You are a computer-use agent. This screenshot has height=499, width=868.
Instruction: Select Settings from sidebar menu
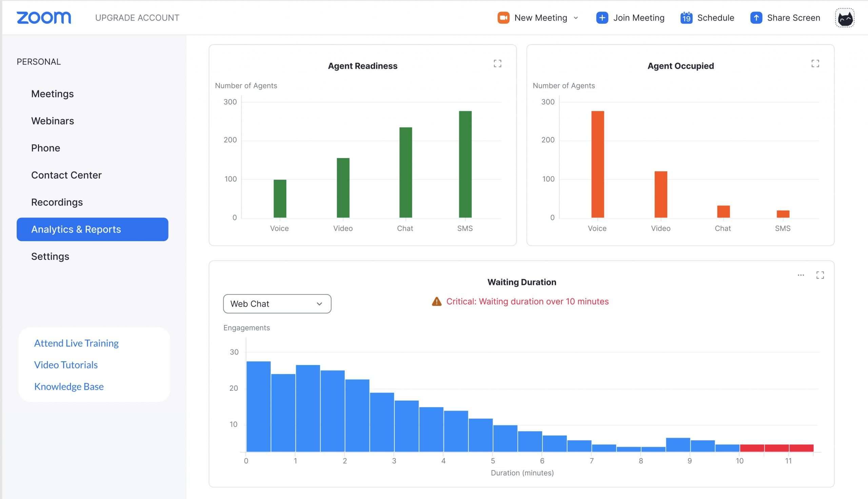click(x=50, y=256)
